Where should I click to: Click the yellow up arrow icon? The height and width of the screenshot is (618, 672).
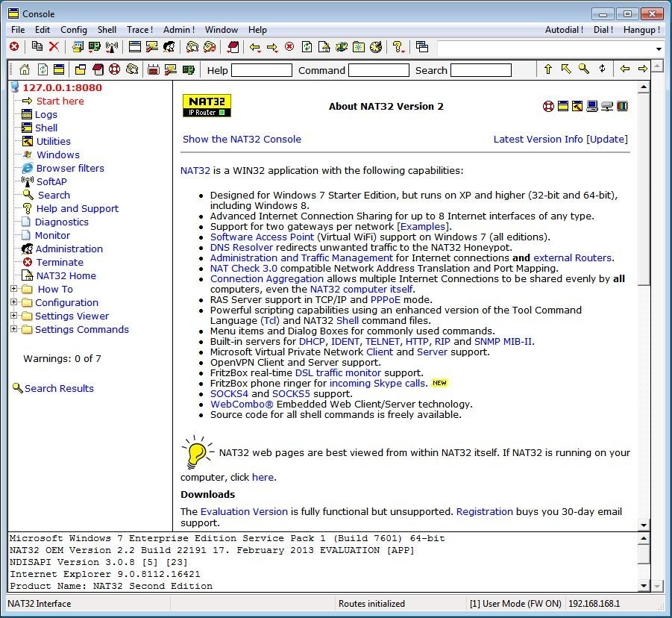[x=548, y=69]
